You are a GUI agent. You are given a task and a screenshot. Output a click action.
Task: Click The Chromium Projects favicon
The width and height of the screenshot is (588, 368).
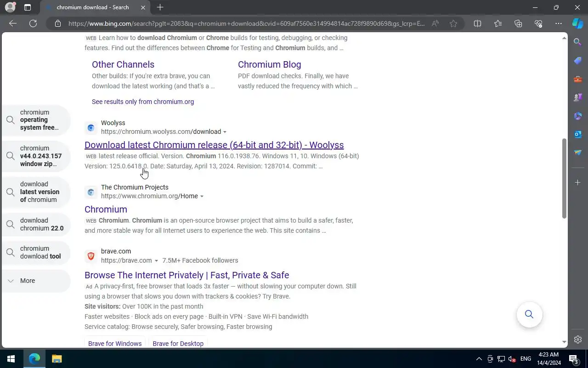pos(91,192)
